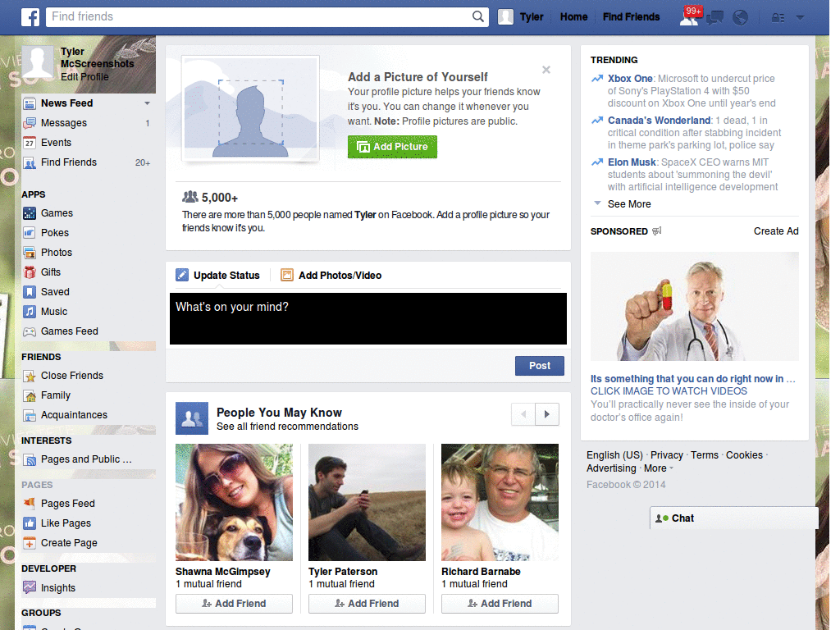Open the account menu dropdown arrow
Screen dimensions: 840x630
point(801,18)
